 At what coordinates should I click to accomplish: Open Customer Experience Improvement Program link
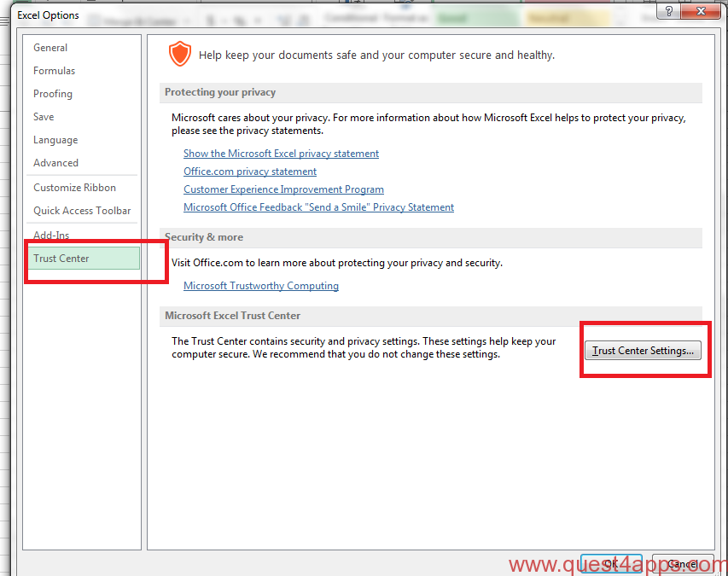283,189
